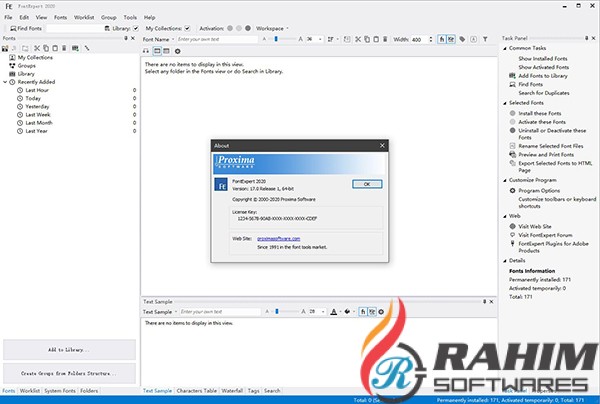This screenshot has height=404, width=600.
Task: Select dark Activation circle
Action: 248,28
